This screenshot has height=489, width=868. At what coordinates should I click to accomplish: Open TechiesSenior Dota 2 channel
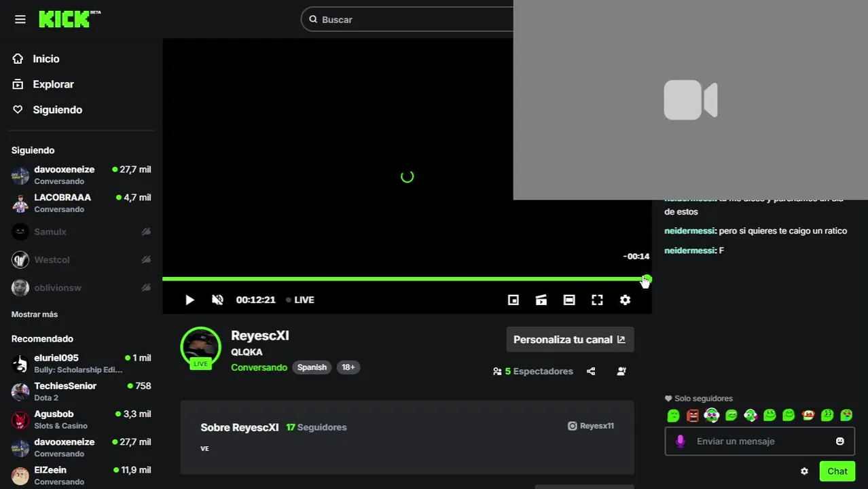tap(82, 391)
